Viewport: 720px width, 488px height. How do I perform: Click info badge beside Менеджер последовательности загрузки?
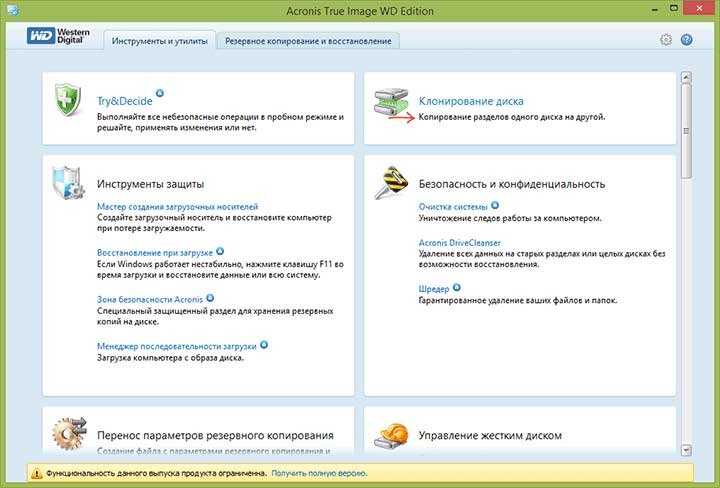pos(264,345)
